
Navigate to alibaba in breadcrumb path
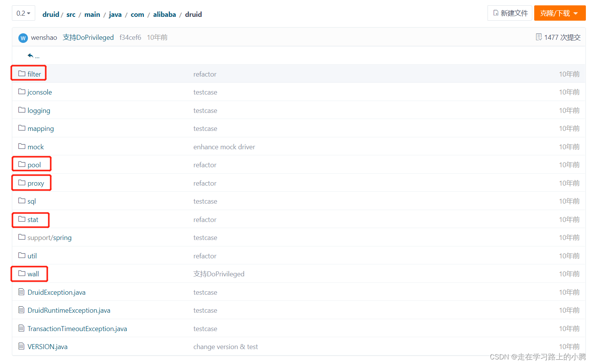(165, 15)
